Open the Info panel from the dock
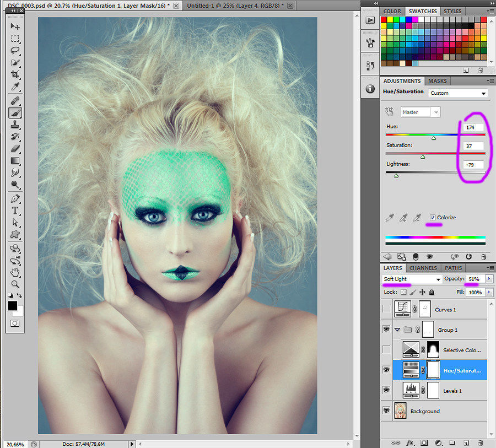This screenshot has height=448, width=496. point(370,89)
